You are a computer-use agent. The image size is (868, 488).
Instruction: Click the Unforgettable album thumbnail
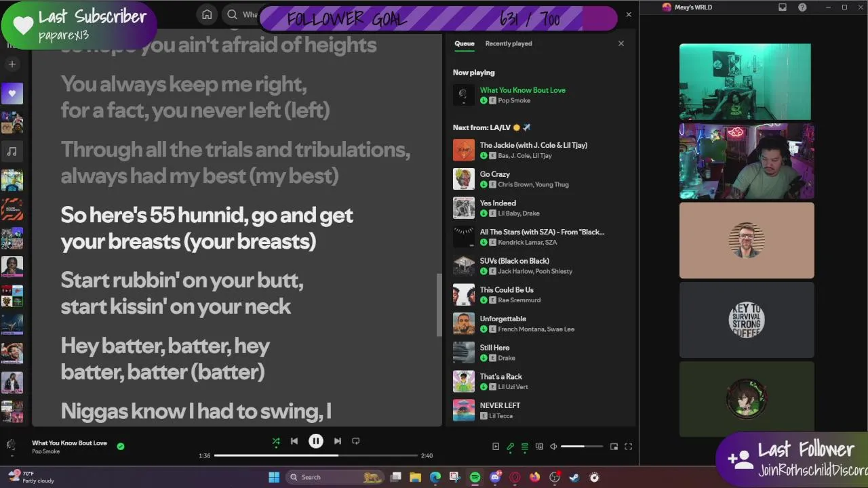pyautogui.click(x=464, y=323)
